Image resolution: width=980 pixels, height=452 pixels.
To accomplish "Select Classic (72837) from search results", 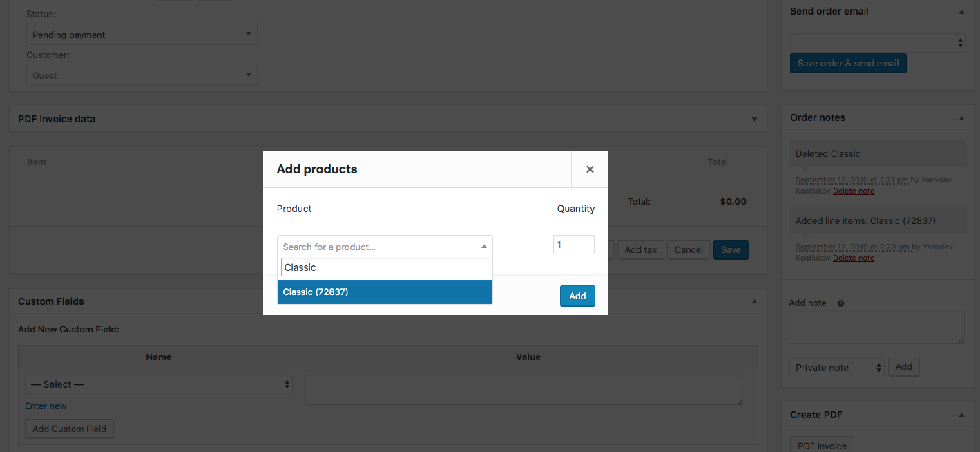I will 385,292.
